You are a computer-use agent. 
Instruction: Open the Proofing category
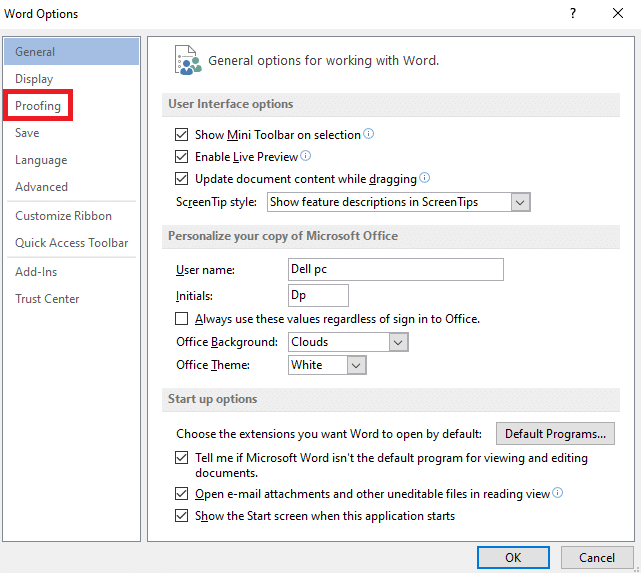click(38, 106)
